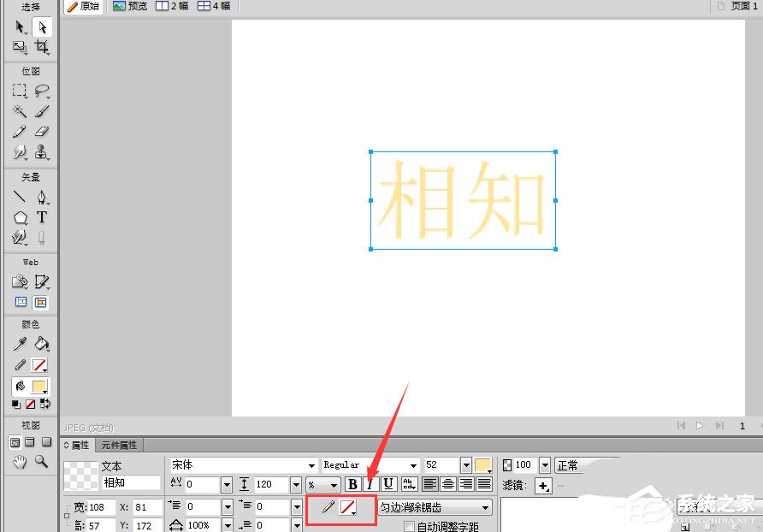Image resolution: width=763 pixels, height=532 pixels.
Task: Select the Paint Bucket tool
Action: [x=41, y=344]
